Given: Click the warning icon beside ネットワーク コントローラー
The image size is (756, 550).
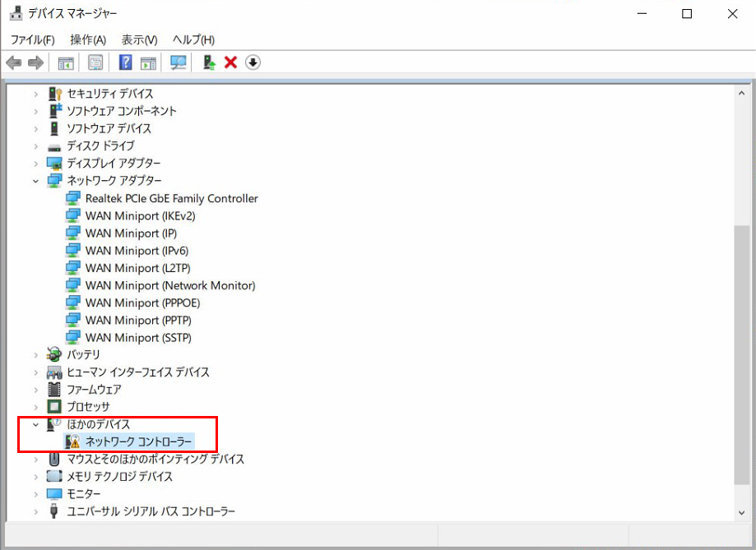Looking at the screenshot, I should [72, 441].
